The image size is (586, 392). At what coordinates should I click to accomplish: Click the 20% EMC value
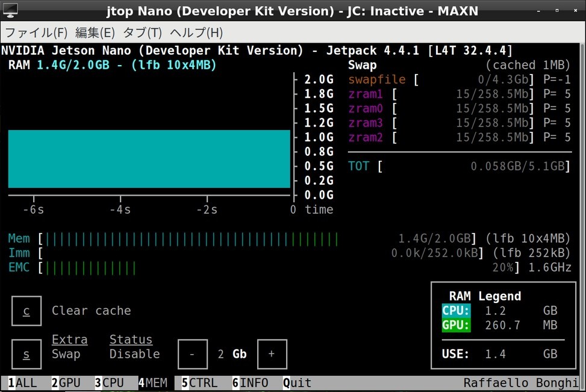(x=502, y=267)
